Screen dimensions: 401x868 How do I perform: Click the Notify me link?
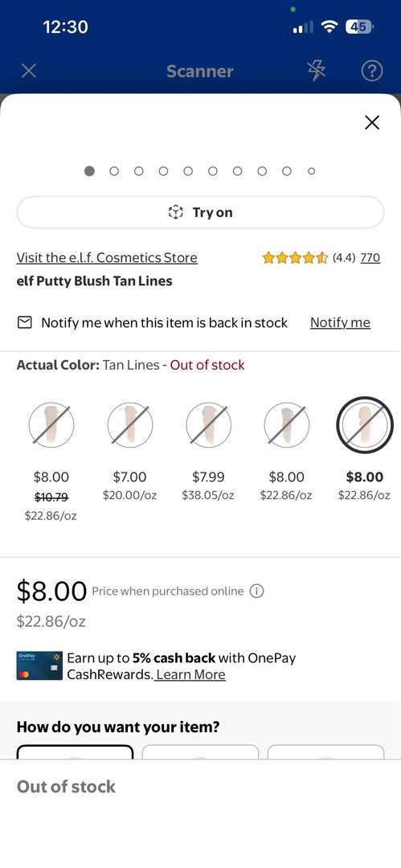[x=340, y=323]
